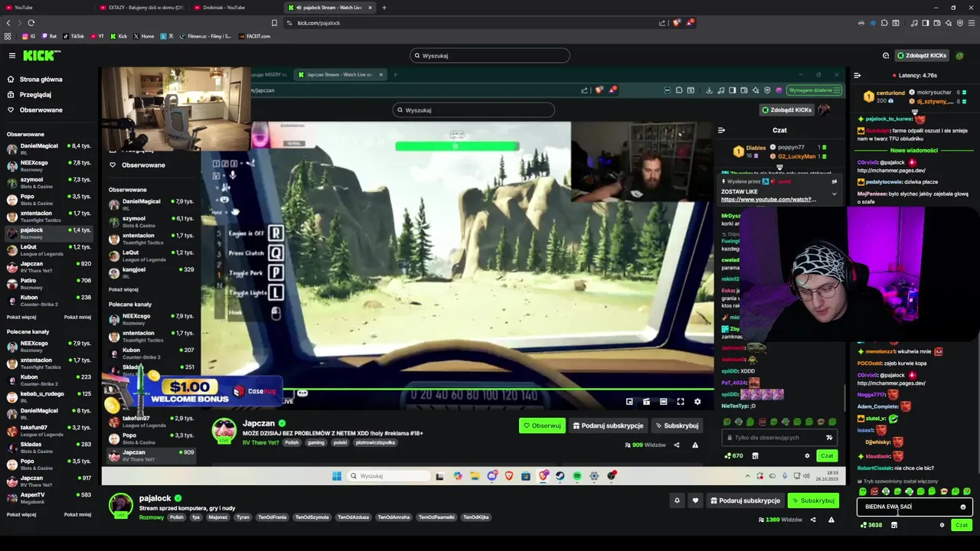Open AspenTV Megabonk channel

(x=47, y=497)
